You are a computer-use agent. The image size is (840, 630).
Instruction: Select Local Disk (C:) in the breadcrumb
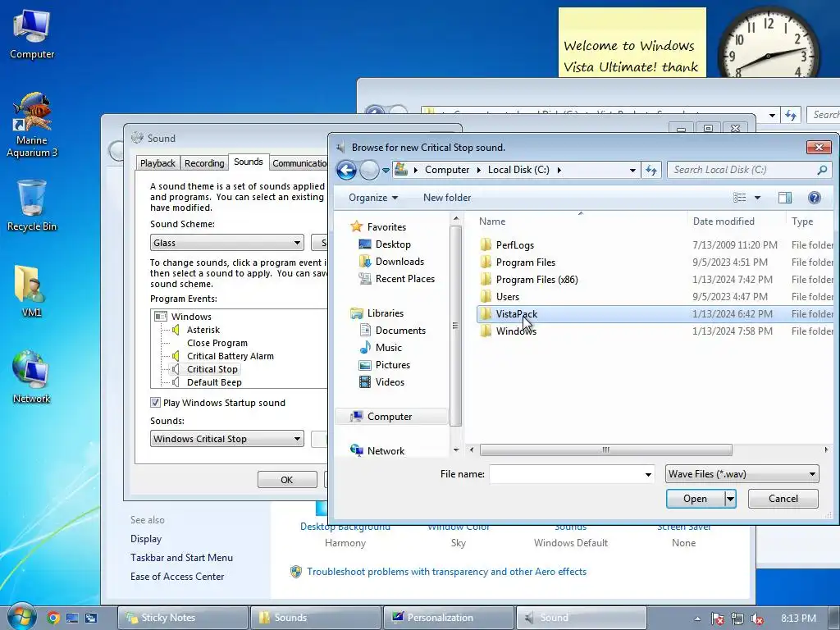pos(518,170)
